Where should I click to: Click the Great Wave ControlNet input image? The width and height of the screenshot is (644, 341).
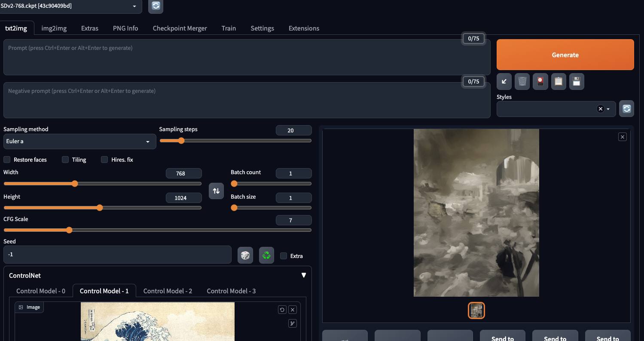[x=158, y=322]
